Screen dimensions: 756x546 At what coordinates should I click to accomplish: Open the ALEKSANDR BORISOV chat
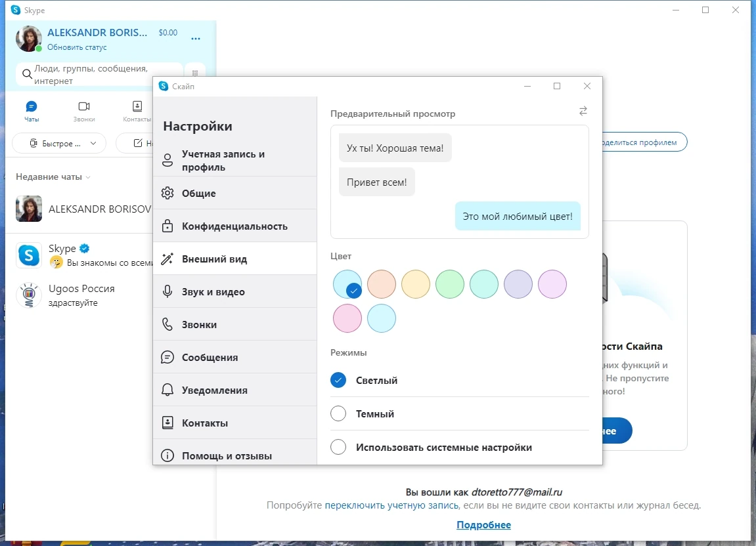[79, 209]
